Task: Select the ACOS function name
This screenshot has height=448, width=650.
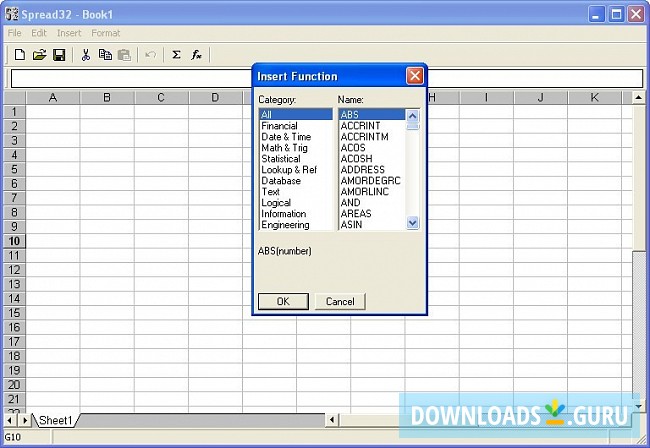Action: pos(372,148)
